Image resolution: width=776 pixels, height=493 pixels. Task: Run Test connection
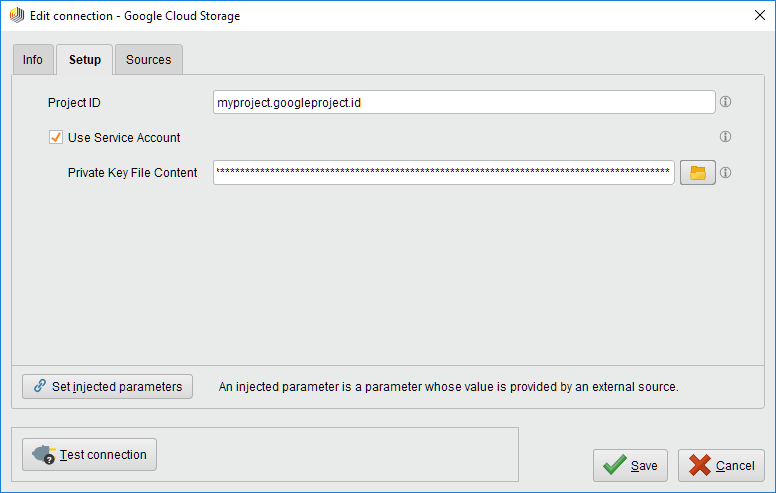pyautogui.click(x=90, y=455)
